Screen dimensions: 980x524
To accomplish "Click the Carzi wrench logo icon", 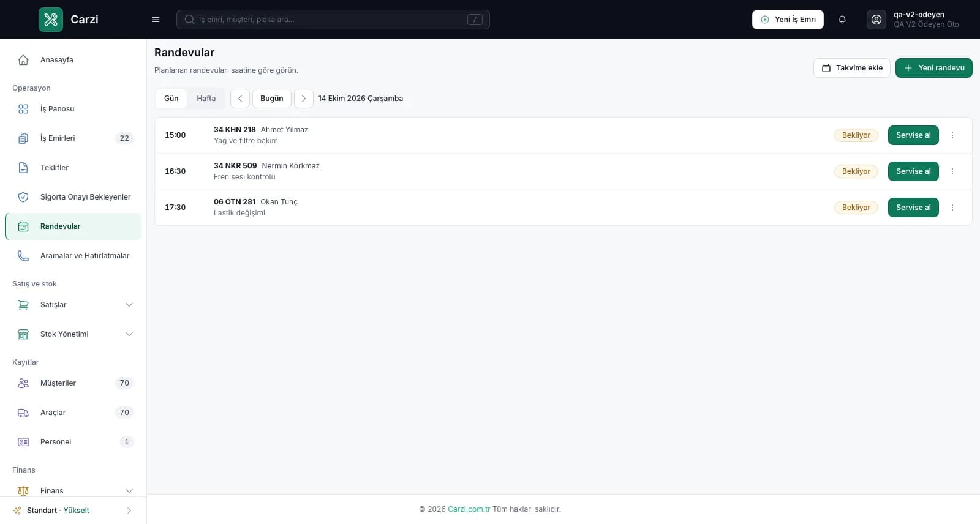I will [x=51, y=20].
